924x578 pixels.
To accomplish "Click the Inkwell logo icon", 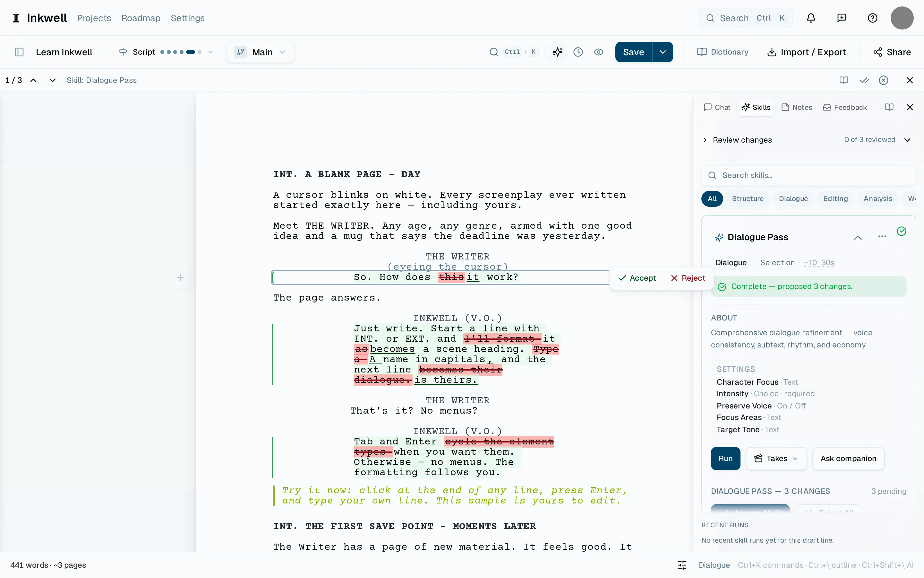I will [x=16, y=18].
